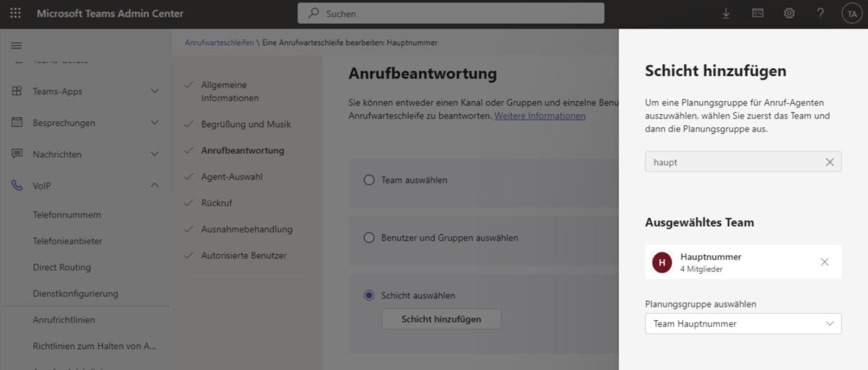The height and width of the screenshot is (370, 868).
Task: Choose 'Benutzer und Gruppen auswählen' option
Action: coord(369,237)
